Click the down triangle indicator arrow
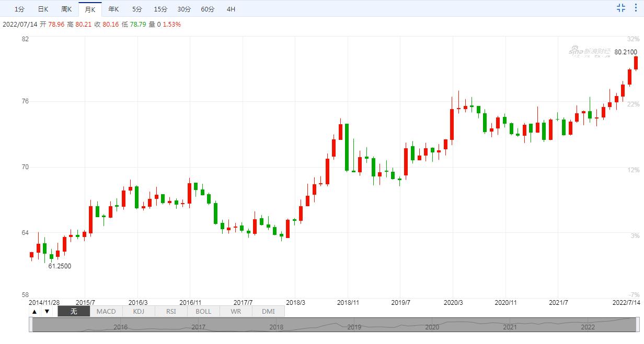The width and height of the screenshot is (644, 344). (47, 312)
